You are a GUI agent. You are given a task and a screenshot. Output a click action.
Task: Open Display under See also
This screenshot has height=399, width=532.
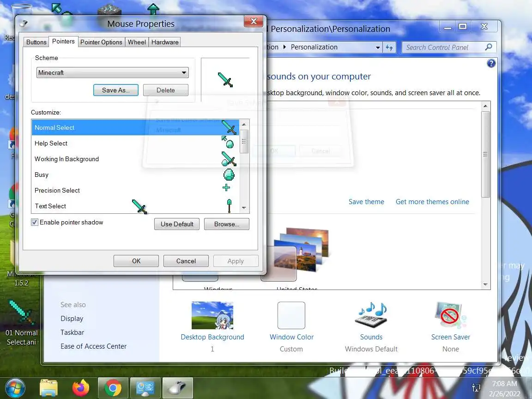point(72,319)
